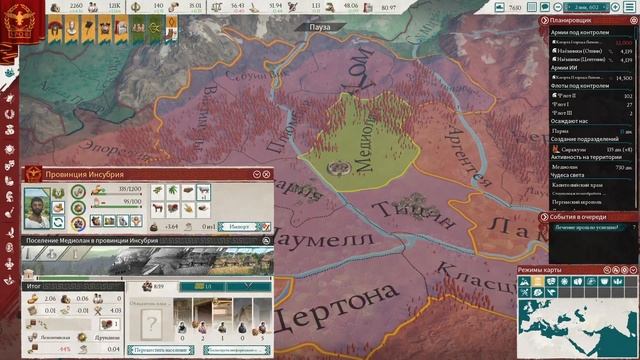Screen dimensions: 640x360
Task: Open the first green alert banner
Action: (x=138, y=29)
